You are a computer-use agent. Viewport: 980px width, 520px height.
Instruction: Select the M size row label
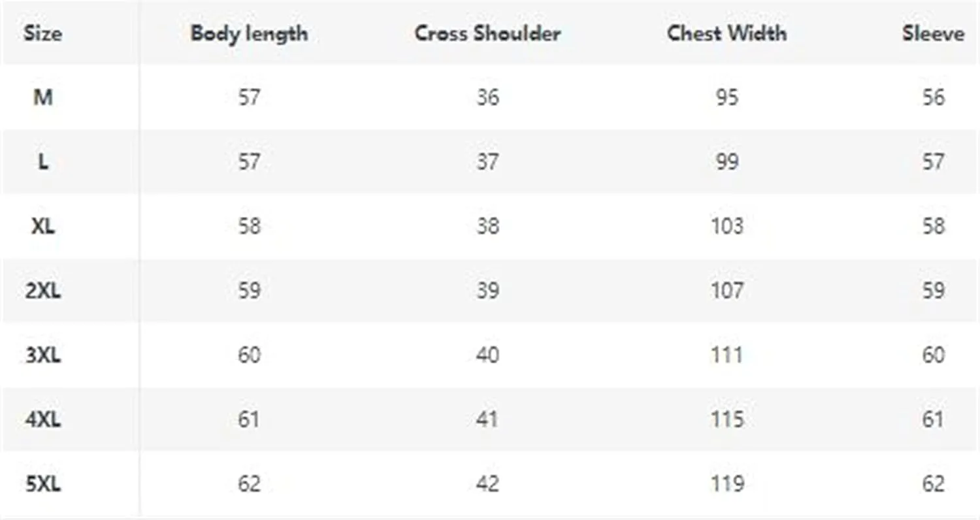(x=43, y=97)
